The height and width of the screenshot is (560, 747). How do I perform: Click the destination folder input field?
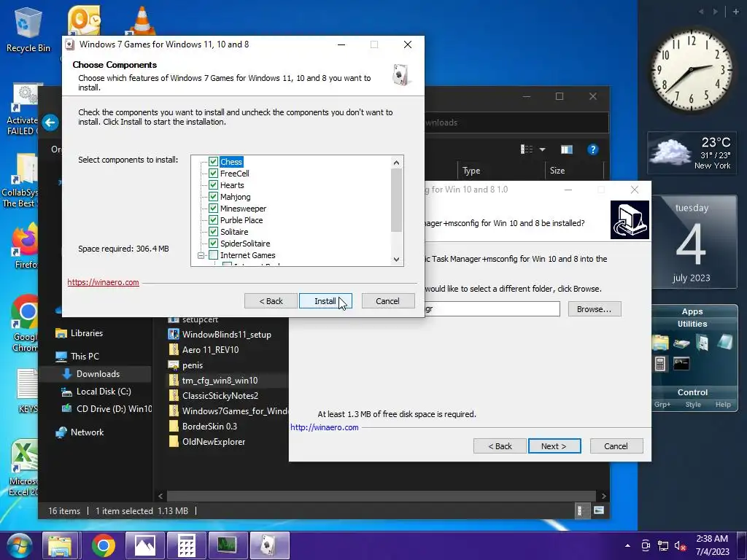(x=492, y=308)
